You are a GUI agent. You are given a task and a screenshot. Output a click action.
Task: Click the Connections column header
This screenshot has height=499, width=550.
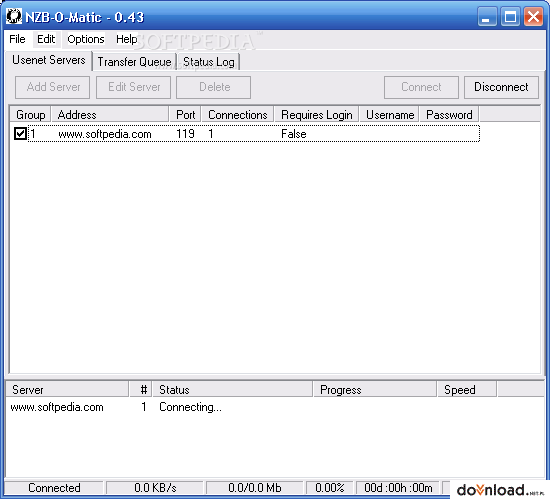tap(237, 115)
